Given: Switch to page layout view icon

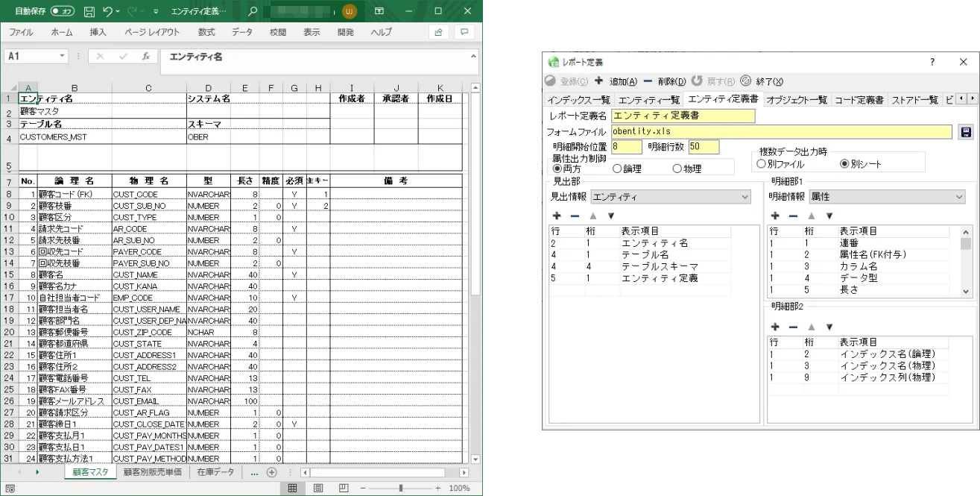Looking at the screenshot, I should 318,488.
